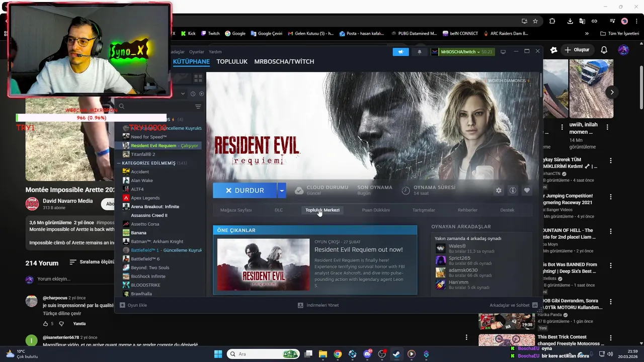The image size is (644, 362).
Task: Open YouTube account avatar menu
Action: 623,50
